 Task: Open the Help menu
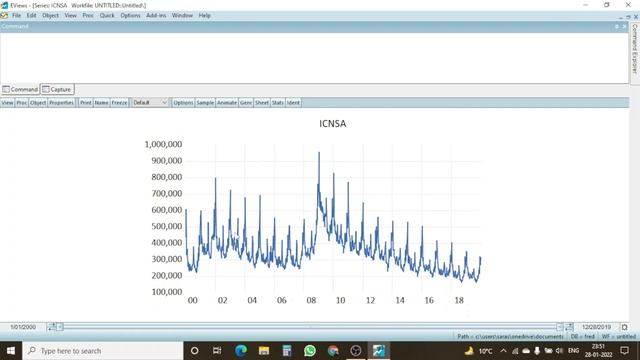pos(204,16)
